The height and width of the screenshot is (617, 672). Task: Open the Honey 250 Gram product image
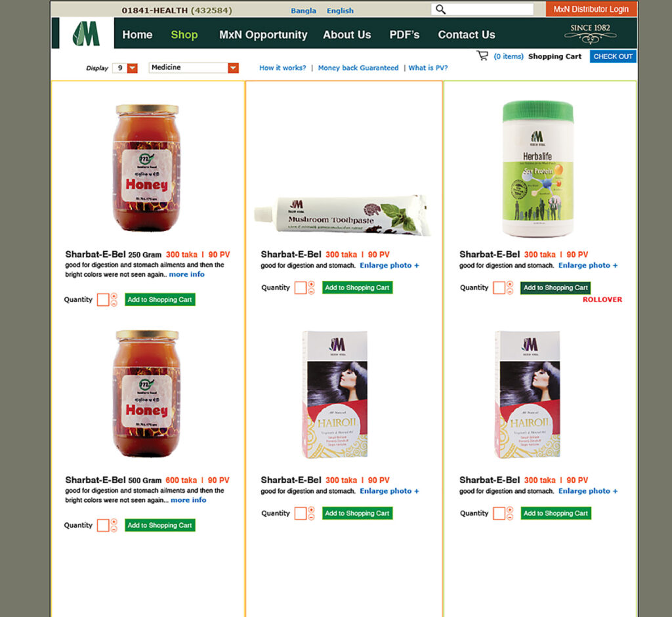coord(146,167)
